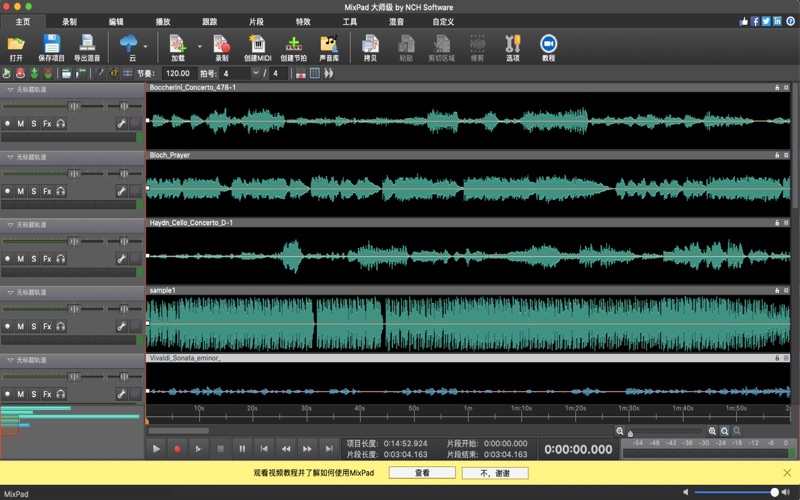Open the 教程 tutorial icon
Viewport: 800px width, 500px height.
click(x=548, y=44)
